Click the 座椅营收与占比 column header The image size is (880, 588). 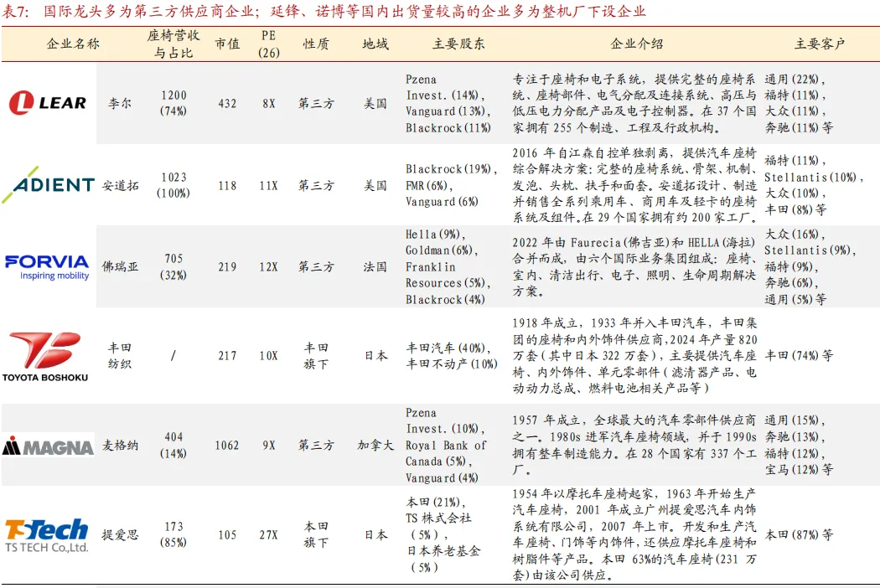click(173, 44)
